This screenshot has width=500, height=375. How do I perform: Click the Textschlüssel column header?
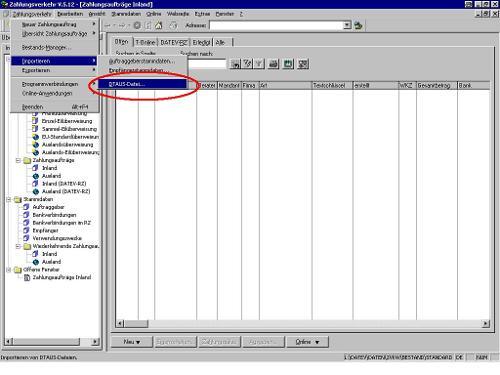pyautogui.click(x=332, y=86)
